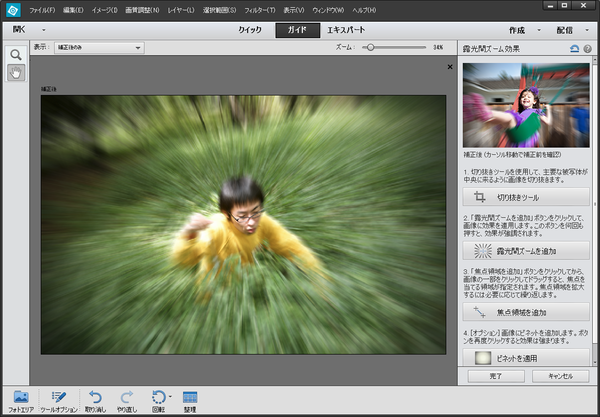Click the 作成 (Create) button
Image resolution: width=600 pixels, height=417 pixels.
517,30
